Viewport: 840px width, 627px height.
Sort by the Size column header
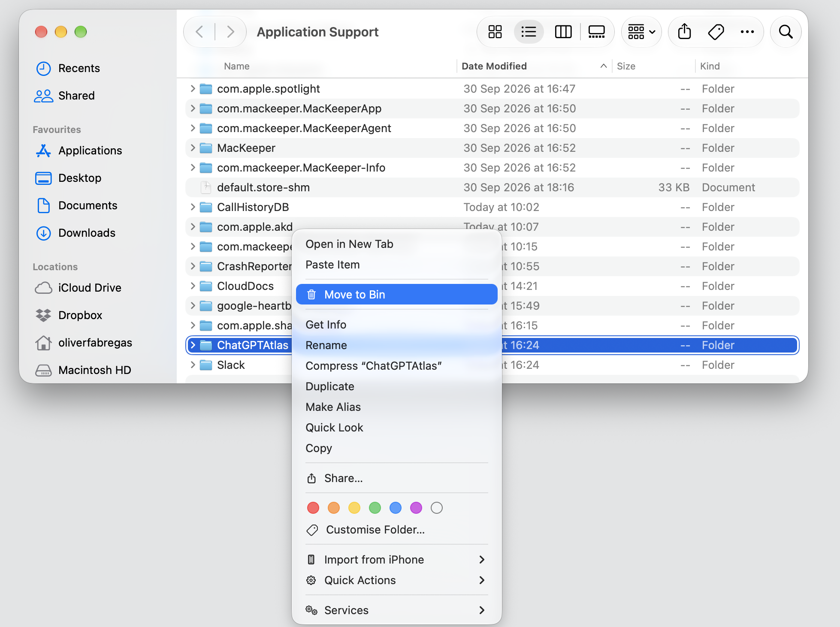pyautogui.click(x=626, y=66)
